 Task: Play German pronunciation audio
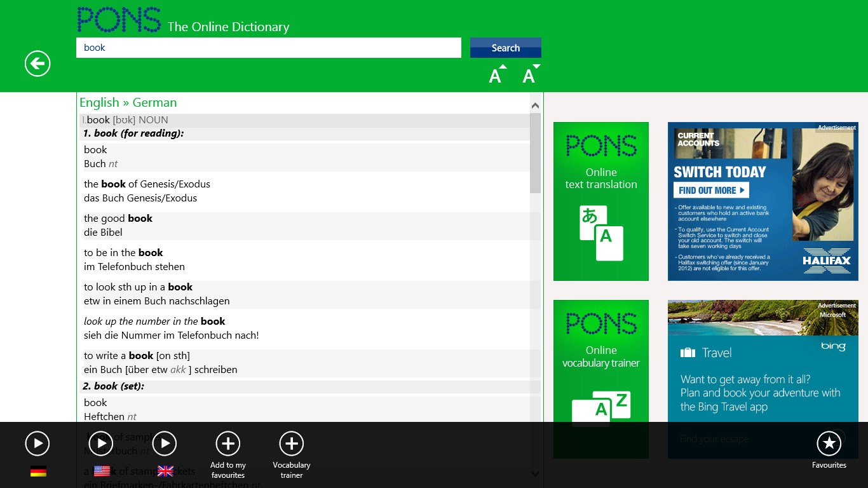pos(37,444)
